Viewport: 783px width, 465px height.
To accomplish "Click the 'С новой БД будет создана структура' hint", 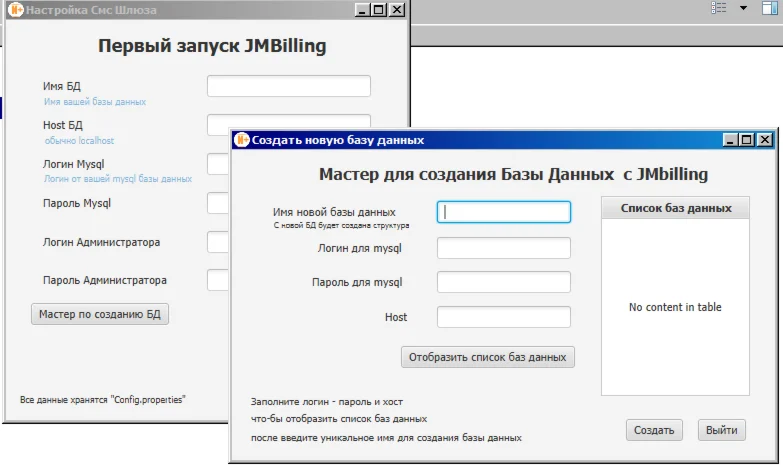I will [x=341, y=225].
